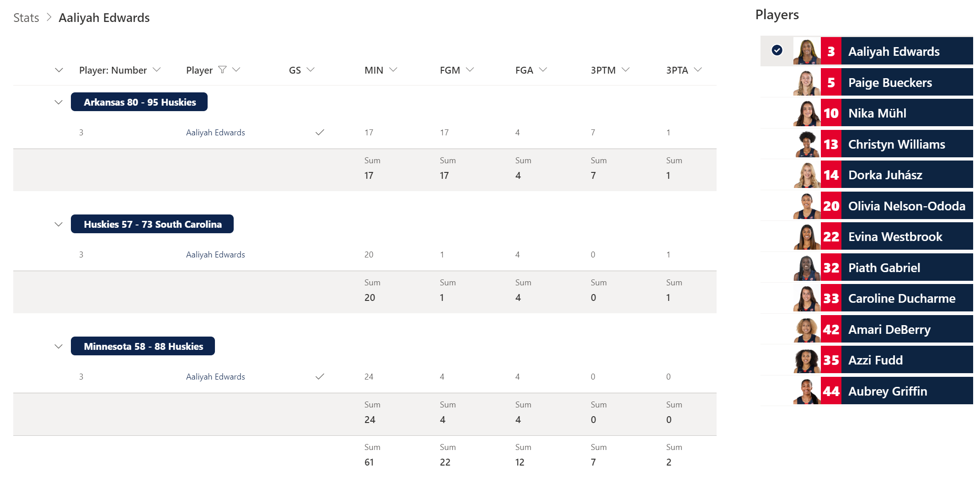Image resolution: width=980 pixels, height=482 pixels.
Task: Select Nika Mühl's headshot icon
Action: tap(807, 113)
